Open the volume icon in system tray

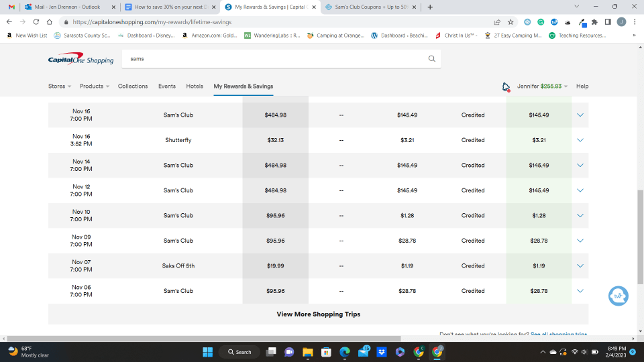584,352
